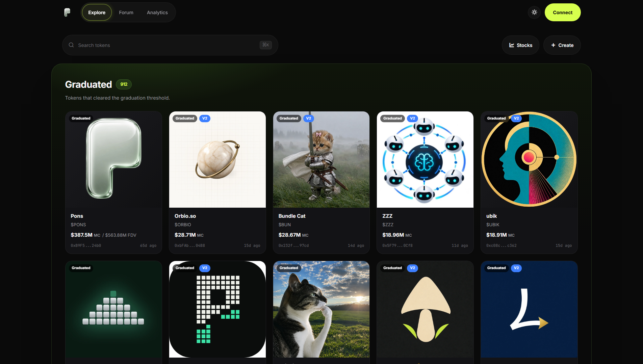Open the ubik head profile image

point(529,159)
